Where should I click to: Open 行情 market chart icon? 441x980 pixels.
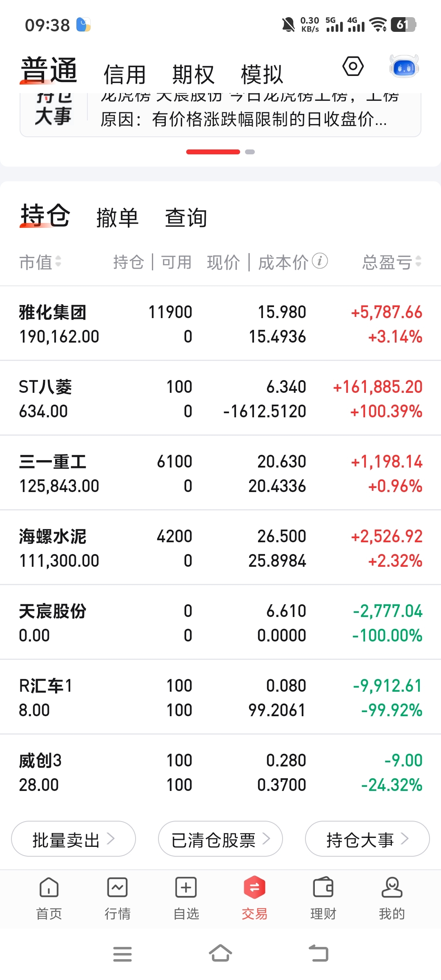[118, 887]
